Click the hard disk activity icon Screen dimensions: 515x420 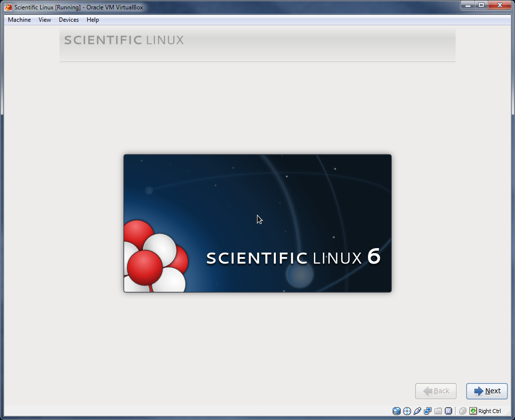[x=397, y=411]
